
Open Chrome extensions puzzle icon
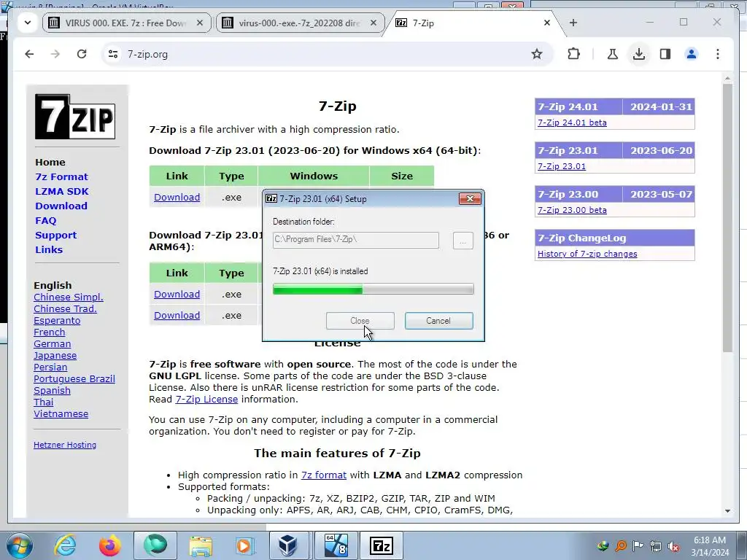[574, 54]
